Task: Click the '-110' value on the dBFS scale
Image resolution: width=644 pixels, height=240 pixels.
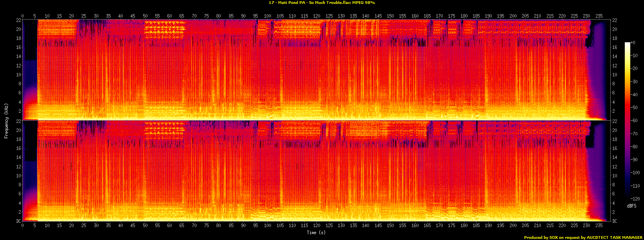Action: pyautogui.click(x=635, y=186)
